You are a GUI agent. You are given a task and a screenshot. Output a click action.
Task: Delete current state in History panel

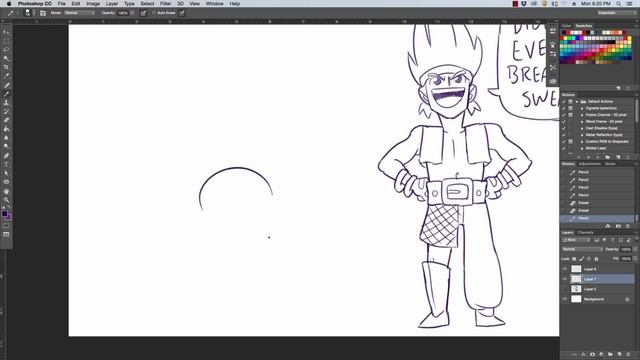628,226
